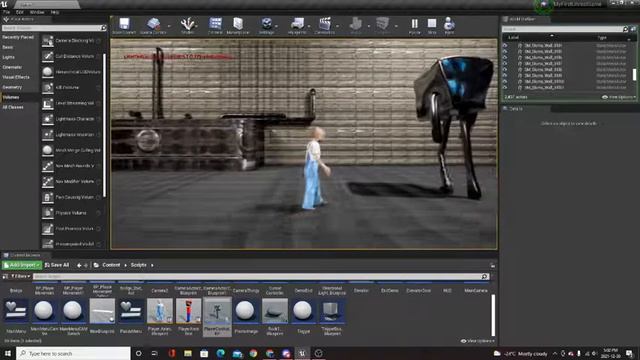Open World Outliner View Options dropdown

coord(619,97)
